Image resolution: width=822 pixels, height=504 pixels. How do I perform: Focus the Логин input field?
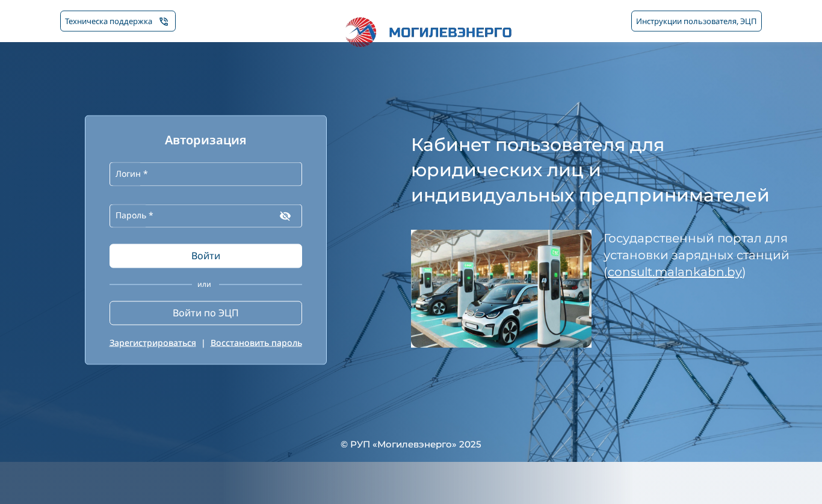click(206, 174)
